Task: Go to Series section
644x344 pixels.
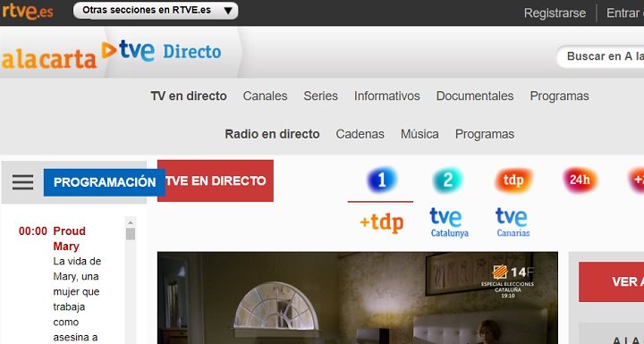Action: [x=320, y=96]
